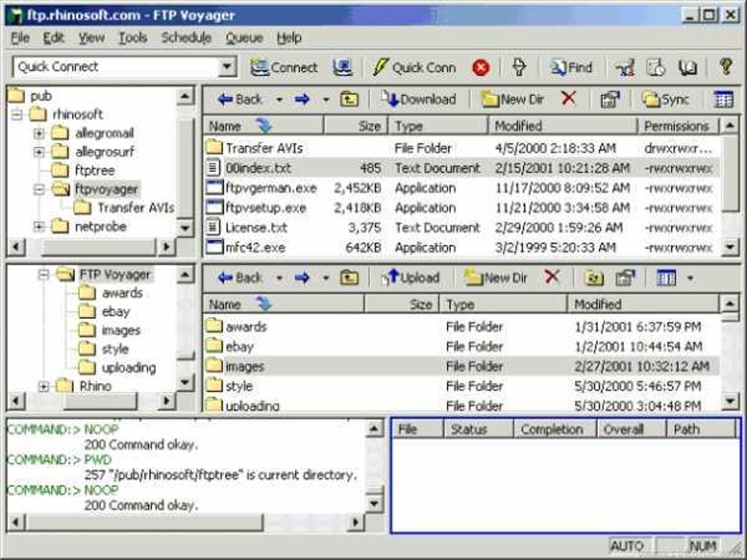Expand the Rhino local tree node
747x560 pixels.
[43, 387]
